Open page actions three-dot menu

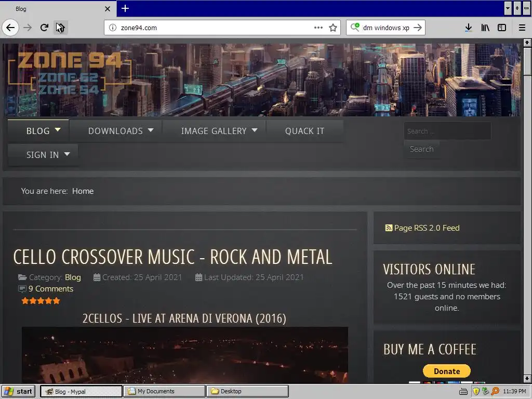(318, 28)
